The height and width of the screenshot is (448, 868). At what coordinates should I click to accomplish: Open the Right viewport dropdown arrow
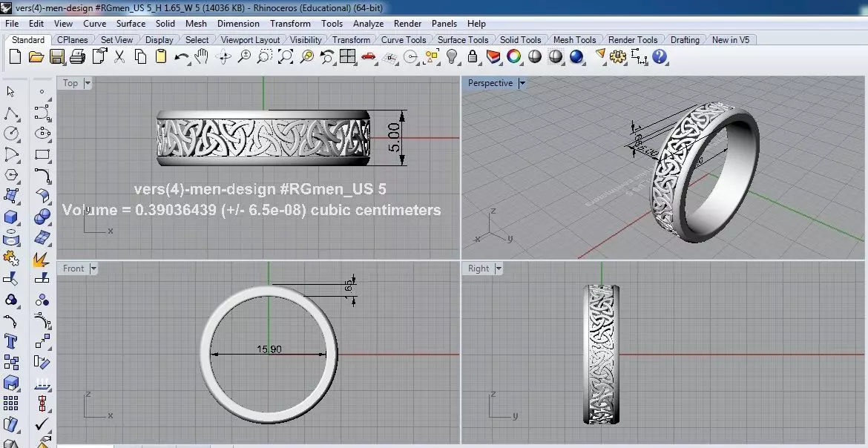coord(499,269)
